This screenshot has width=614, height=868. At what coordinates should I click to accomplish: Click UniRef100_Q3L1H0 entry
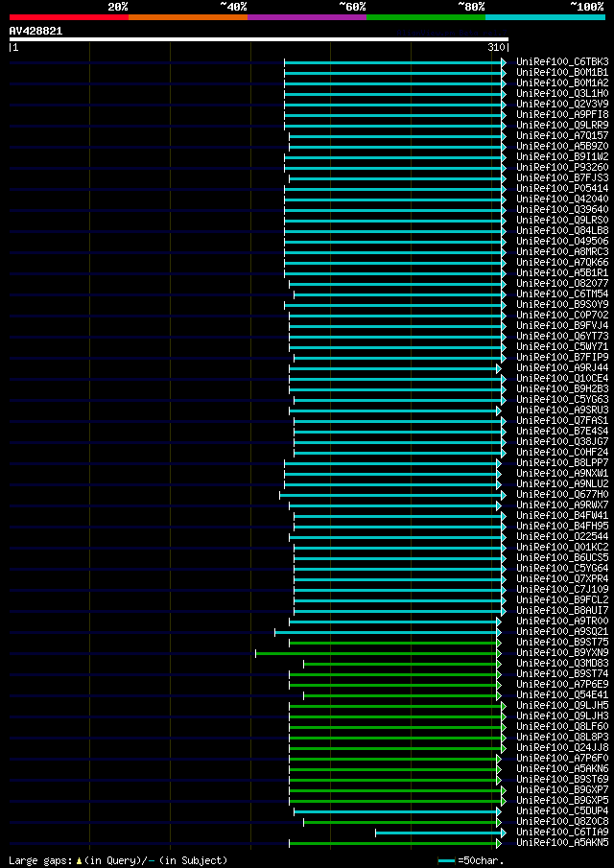tap(562, 94)
